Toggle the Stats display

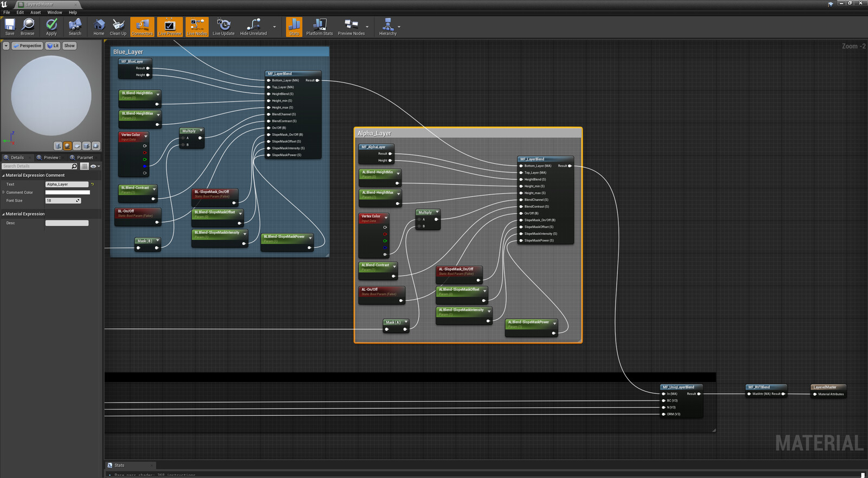[x=294, y=27]
